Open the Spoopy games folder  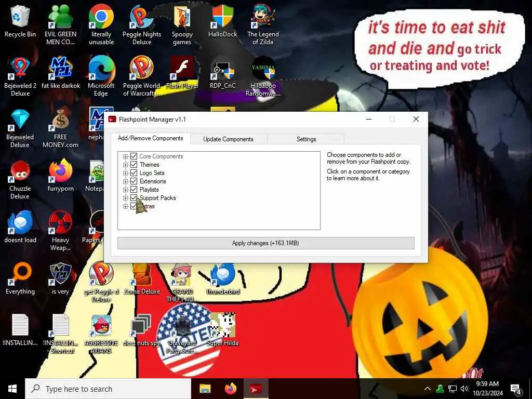(x=182, y=25)
